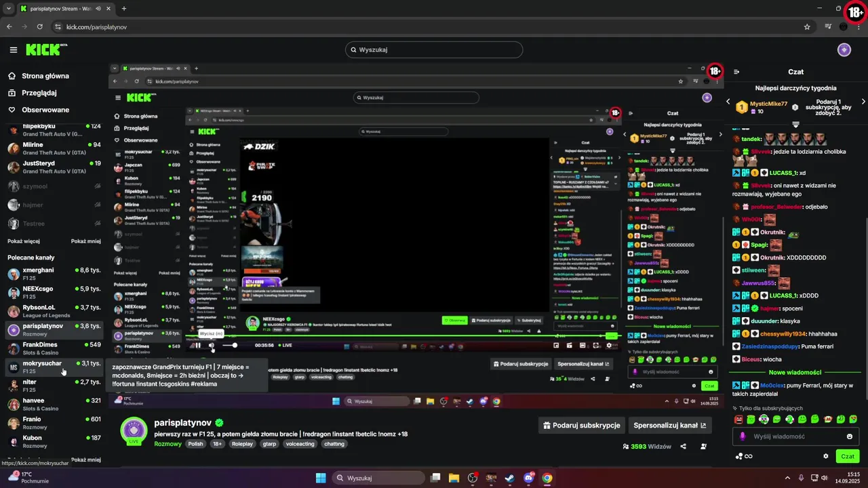Click the user icon right of the share icon
The image size is (868, 488).
click(x=703, y=447)
